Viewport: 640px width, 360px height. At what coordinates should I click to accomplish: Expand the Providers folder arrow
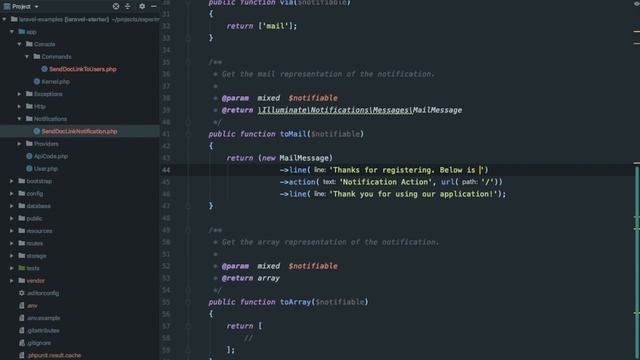19,144
